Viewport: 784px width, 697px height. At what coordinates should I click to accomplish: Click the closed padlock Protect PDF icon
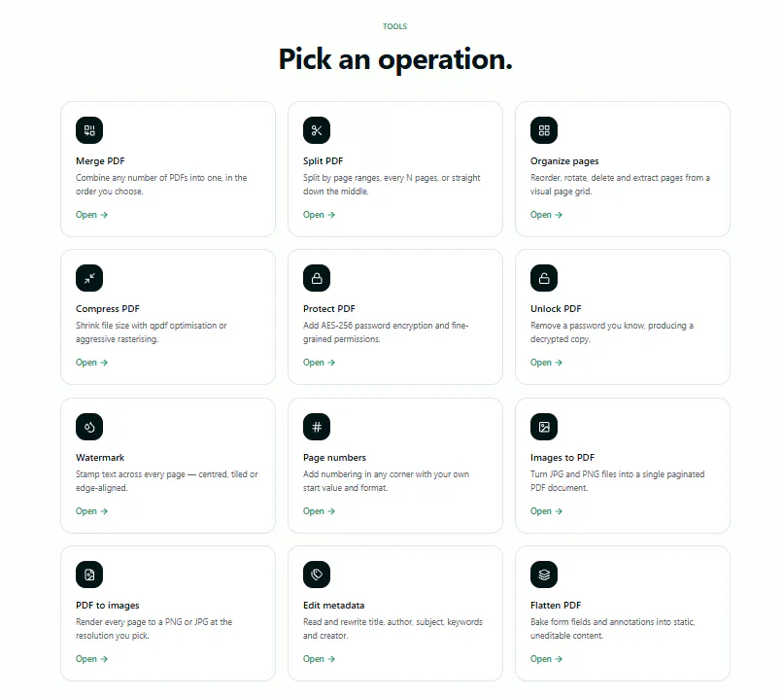click(317, 278)
